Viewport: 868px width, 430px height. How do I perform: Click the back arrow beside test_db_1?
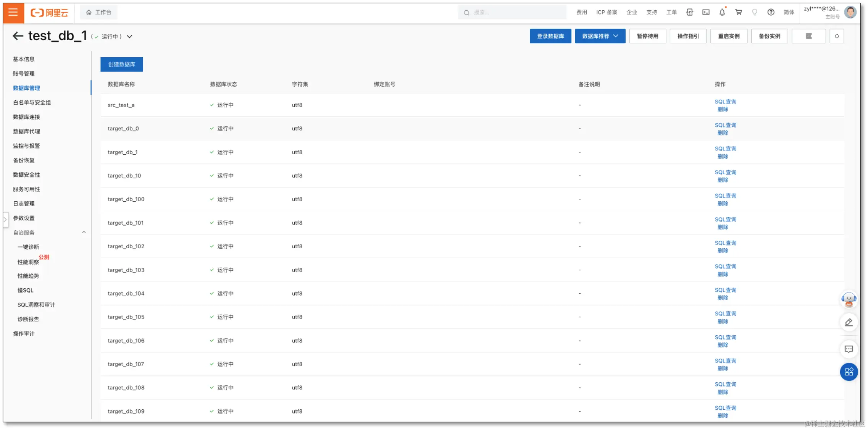point(18,36)
